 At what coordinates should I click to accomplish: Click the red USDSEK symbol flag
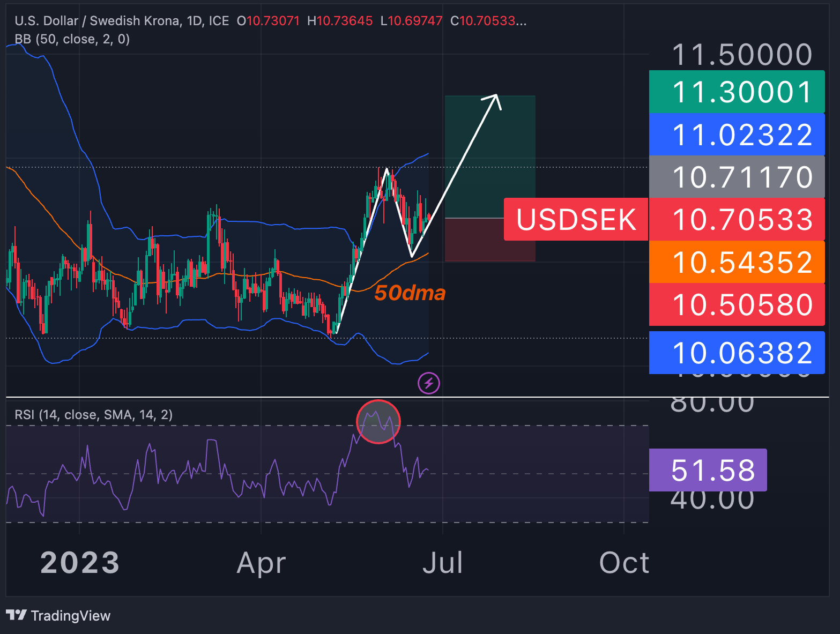pos(576,219)
